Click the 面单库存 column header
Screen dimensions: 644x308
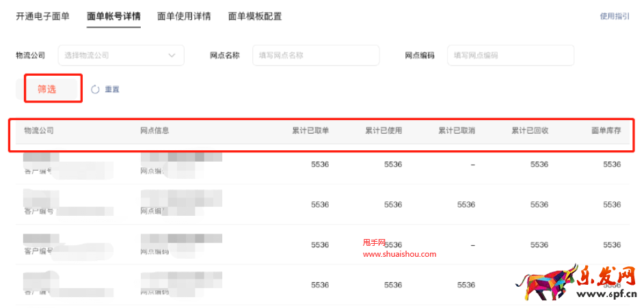tap(606, 130)
